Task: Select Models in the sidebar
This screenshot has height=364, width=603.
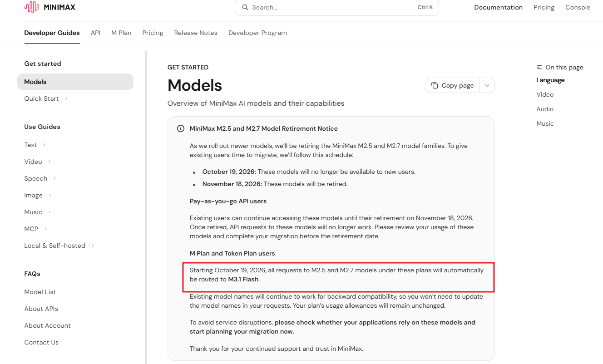Action: pos(75,82)
